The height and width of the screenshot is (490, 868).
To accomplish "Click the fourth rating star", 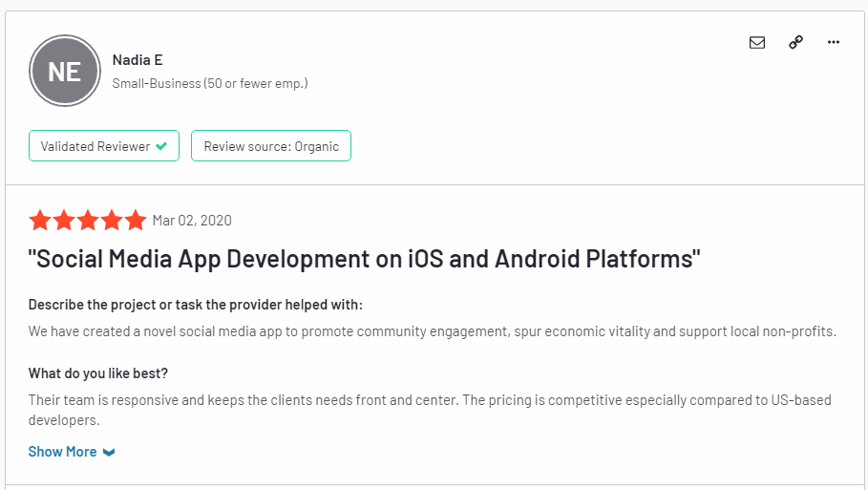I will (x=112, y=221).
